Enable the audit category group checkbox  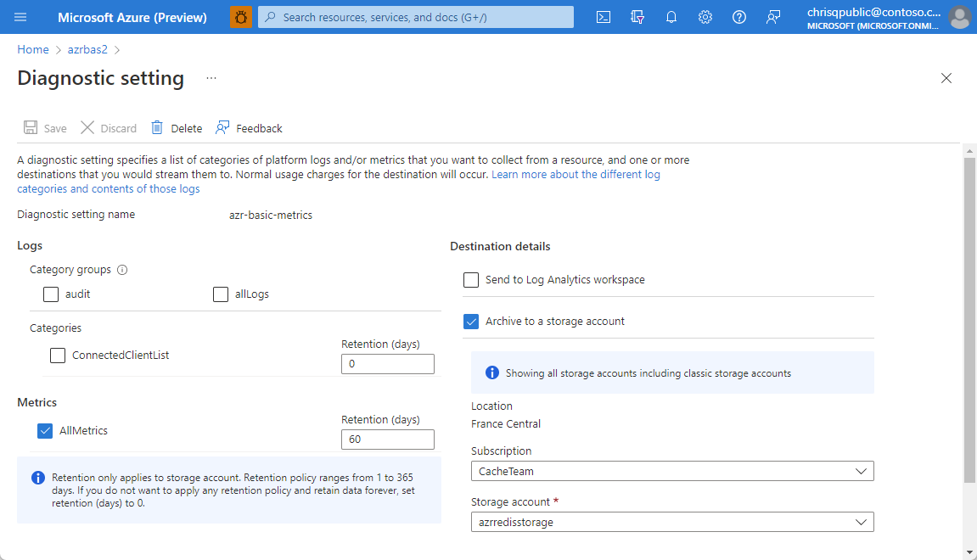point(51,294)
